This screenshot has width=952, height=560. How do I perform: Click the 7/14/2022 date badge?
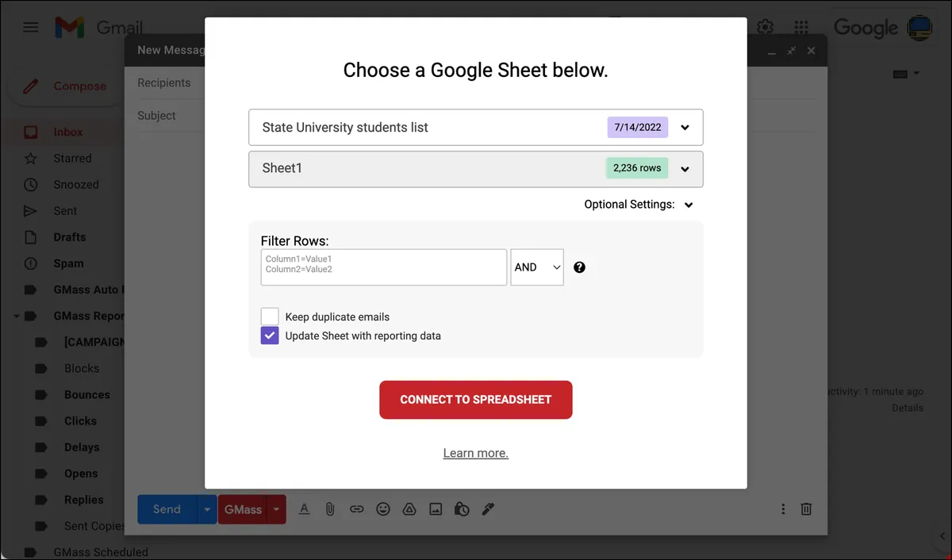(638, 127)
